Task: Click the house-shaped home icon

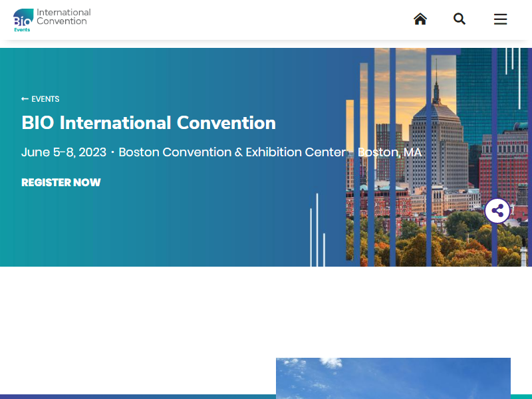Action: [420, 19]
